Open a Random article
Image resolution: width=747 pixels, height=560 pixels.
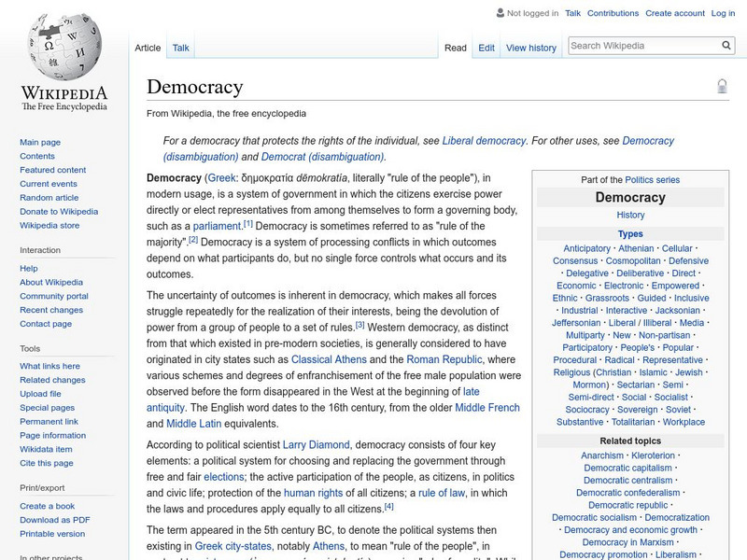(49, 197)
